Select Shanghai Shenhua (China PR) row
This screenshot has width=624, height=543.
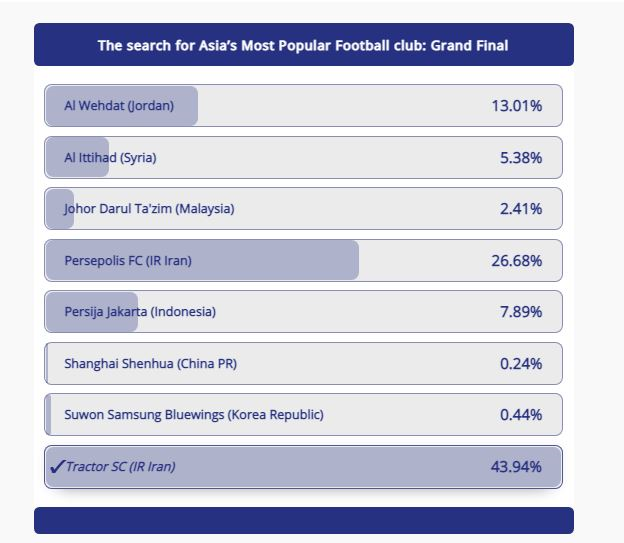303,363
